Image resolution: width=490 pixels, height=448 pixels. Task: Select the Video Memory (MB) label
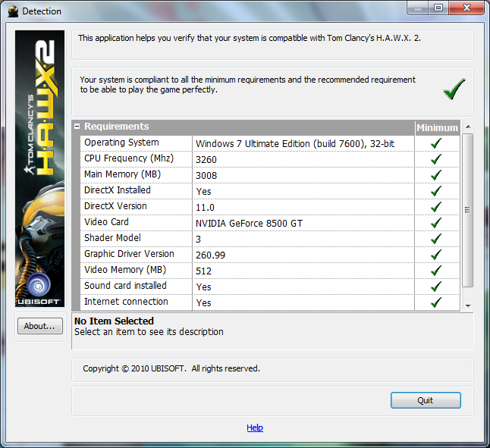[x=125, y=270]
